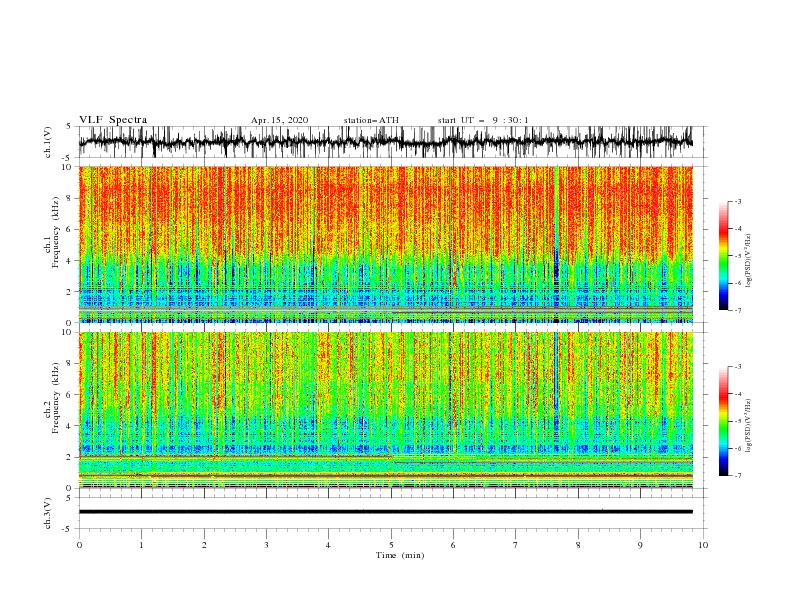Screen dimensions: 792x612
Task: Click the log(PSD) label beside ch.2 color bar
Action: click(748, 426)
